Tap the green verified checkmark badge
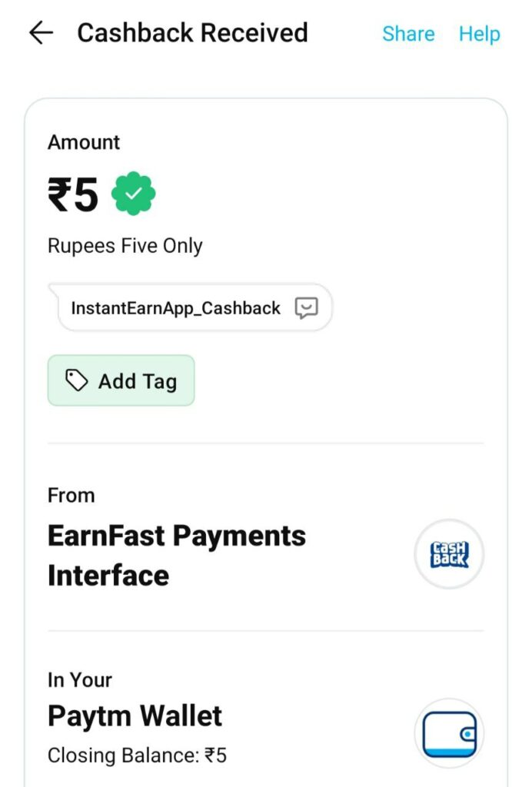The height and width of the screenshot is (787, 532). coord(133,194)
